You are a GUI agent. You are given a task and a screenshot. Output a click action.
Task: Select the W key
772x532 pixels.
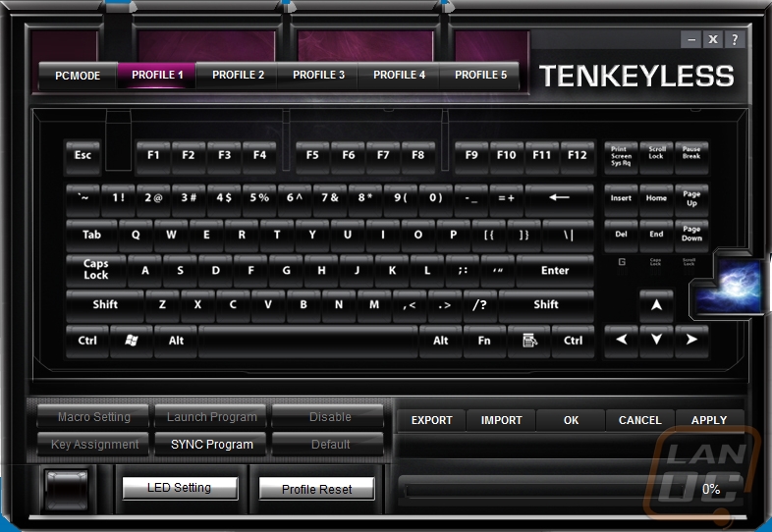[171, 236]
